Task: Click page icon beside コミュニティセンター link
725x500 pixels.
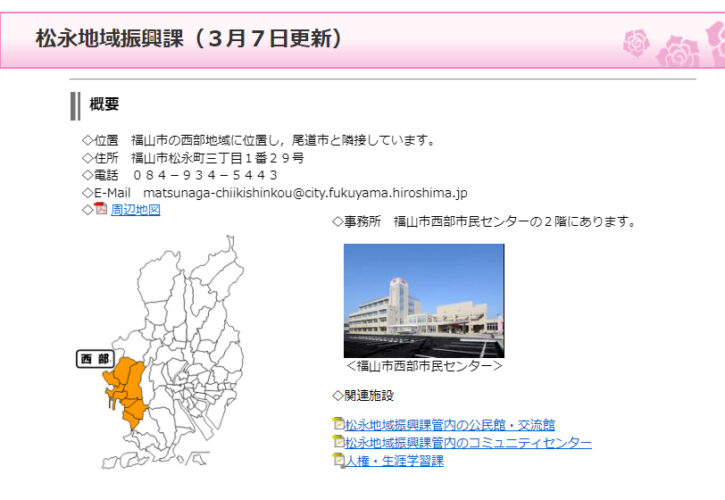Action: [338, 442]
